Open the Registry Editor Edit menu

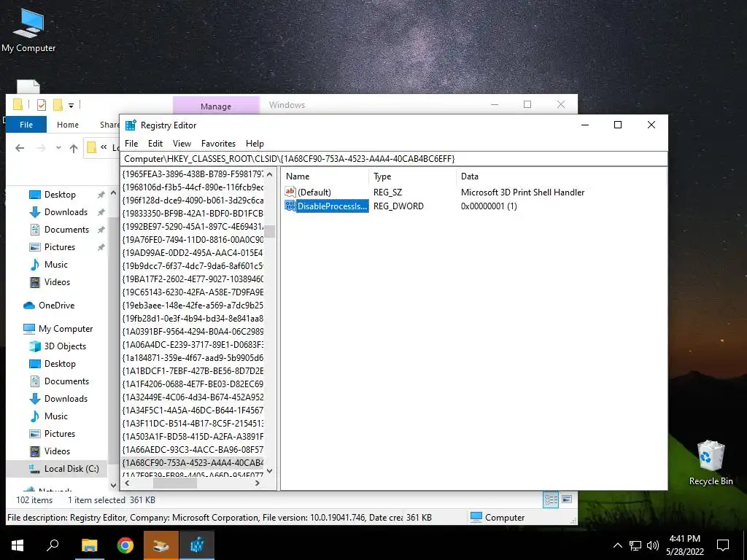(155, 144)
